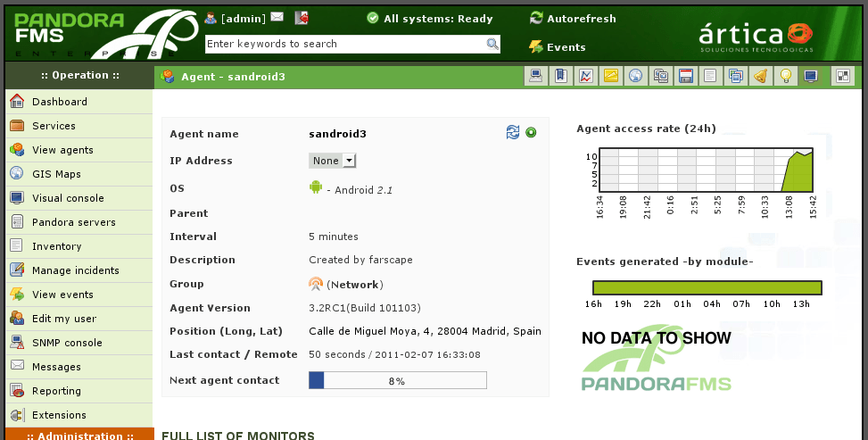The image size is (868, 440).
Task: Click the [admin] user link
Action: pyautogui.click(x=243, y=18)
